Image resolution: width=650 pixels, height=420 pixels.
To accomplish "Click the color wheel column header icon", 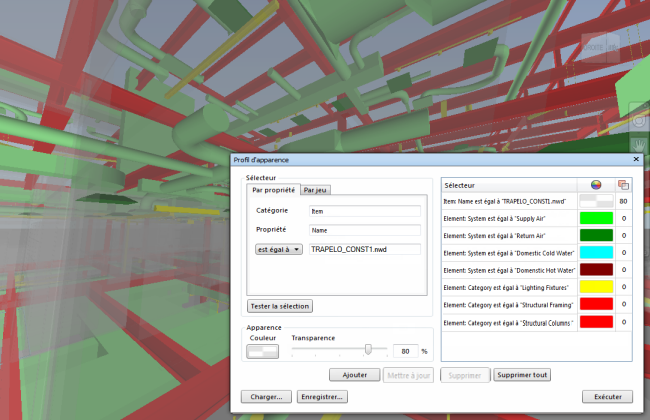I will pos(596,185).
